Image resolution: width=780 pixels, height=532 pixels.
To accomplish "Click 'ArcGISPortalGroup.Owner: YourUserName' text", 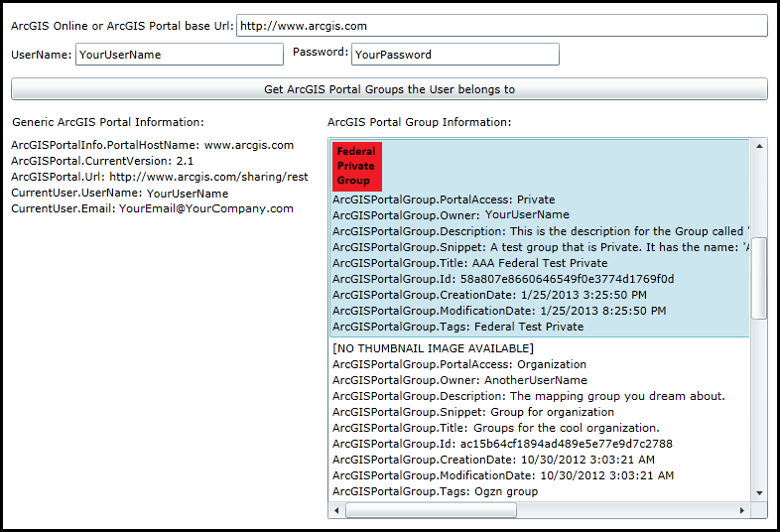I will [451, 215].
